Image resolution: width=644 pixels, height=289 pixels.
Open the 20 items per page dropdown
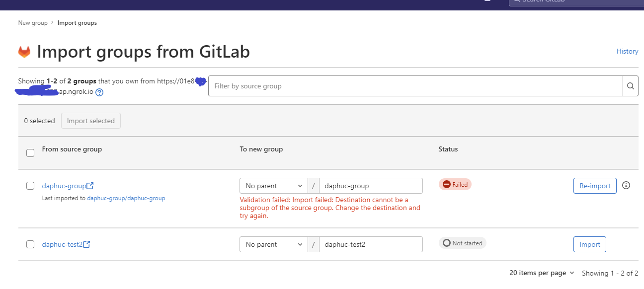[542, 273]
